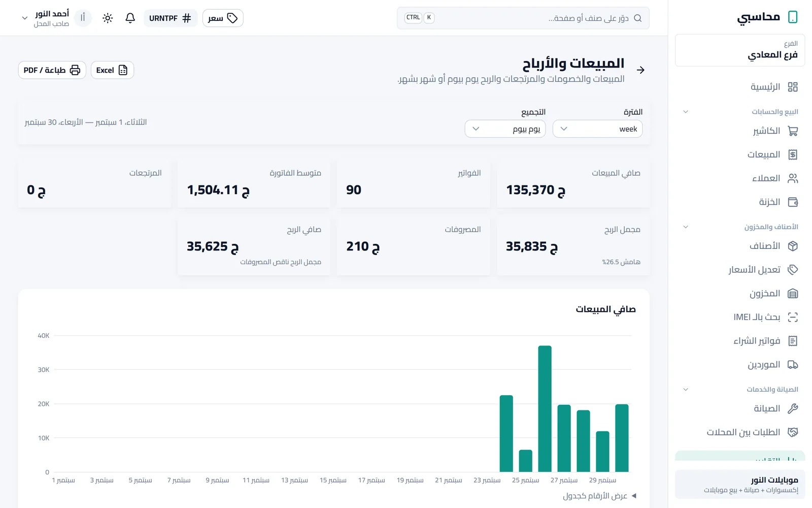Open الصيانة wrench icon
Screen dimensions: 812x508
coord(793,408)
